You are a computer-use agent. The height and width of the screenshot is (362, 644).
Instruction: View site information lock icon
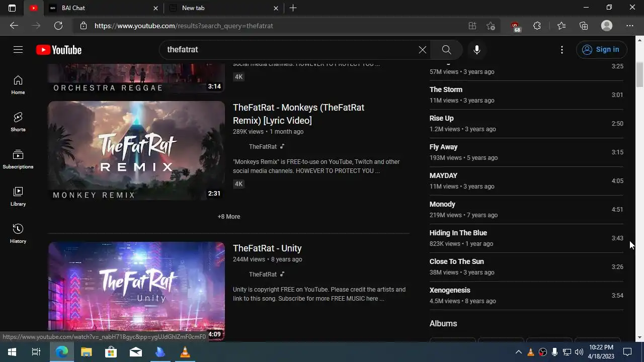tap(84, 26)
